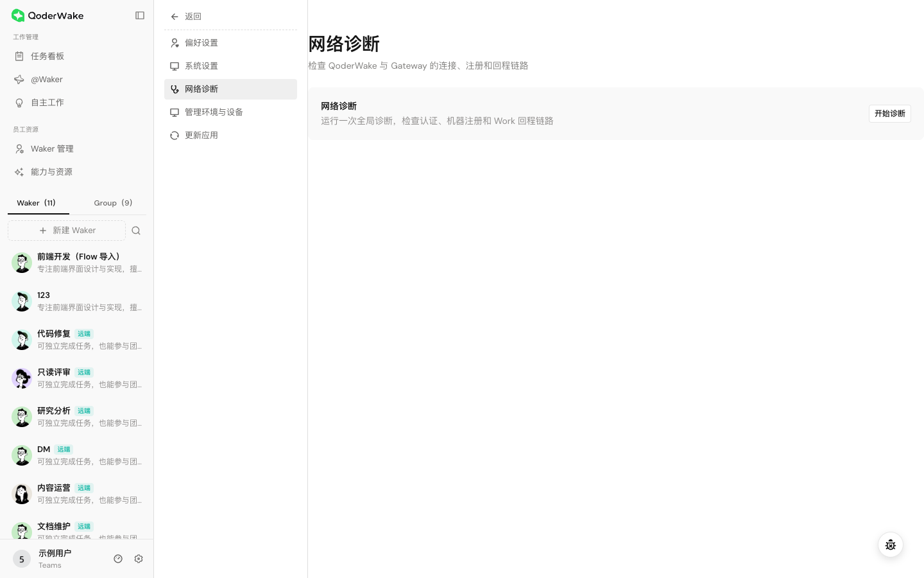
Task: Click the 新建 Waker button
Action: 67,231
